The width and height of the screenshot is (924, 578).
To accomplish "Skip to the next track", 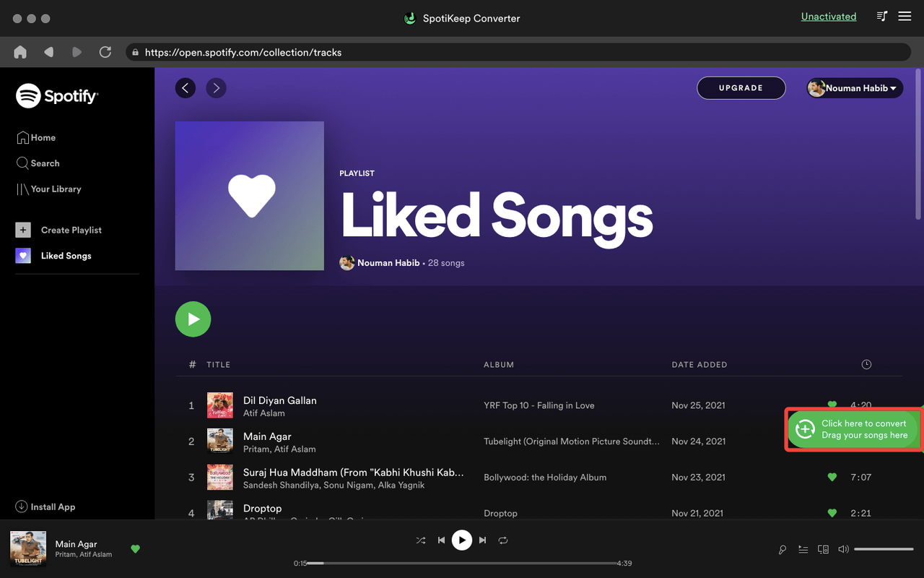I will tap(482, 540).
